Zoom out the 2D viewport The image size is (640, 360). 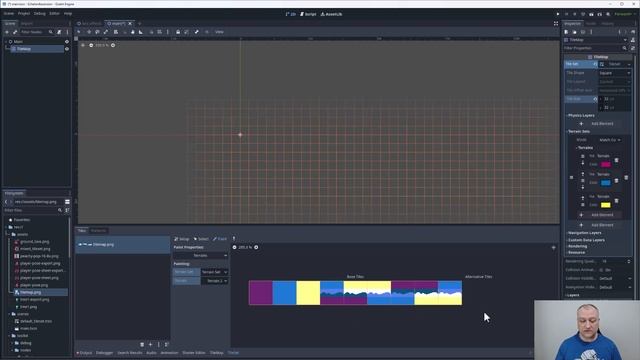(x=91, y=45)
